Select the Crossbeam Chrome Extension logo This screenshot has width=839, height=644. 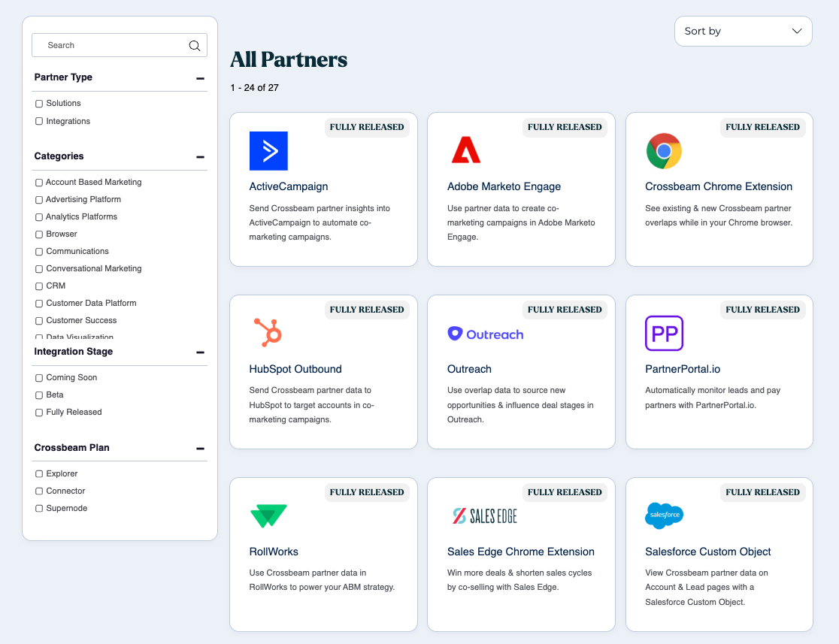[664, 151]
